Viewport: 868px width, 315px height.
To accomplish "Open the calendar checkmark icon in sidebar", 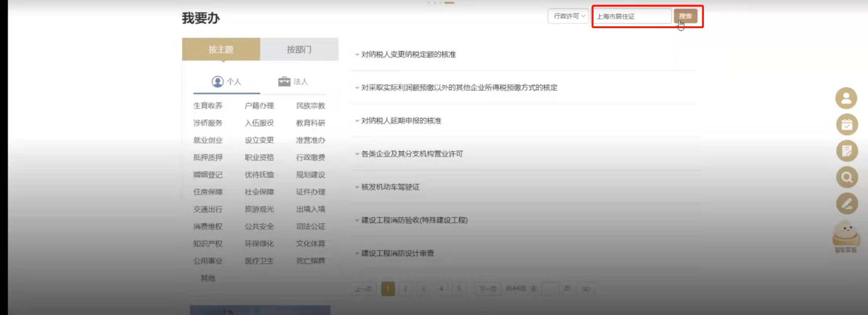I will pos(847,125).
